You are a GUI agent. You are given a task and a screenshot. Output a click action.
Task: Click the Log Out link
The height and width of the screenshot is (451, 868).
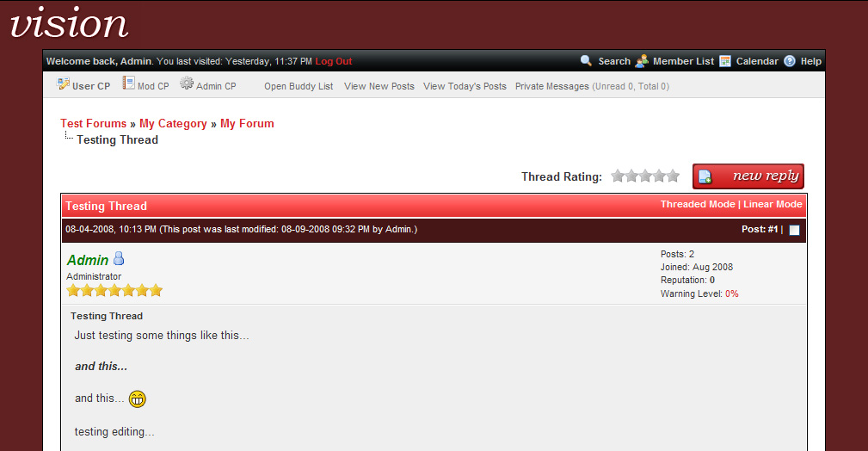(x=333, y=61)
